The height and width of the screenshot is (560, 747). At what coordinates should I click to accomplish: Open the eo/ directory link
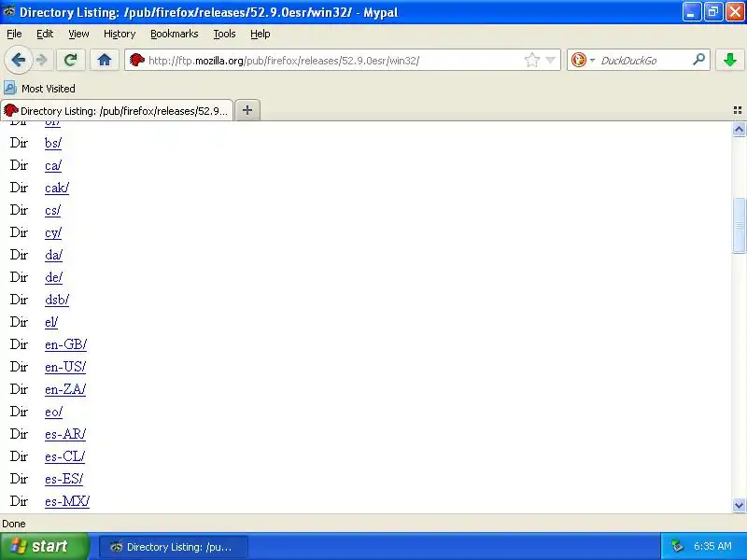pos(53,412)
